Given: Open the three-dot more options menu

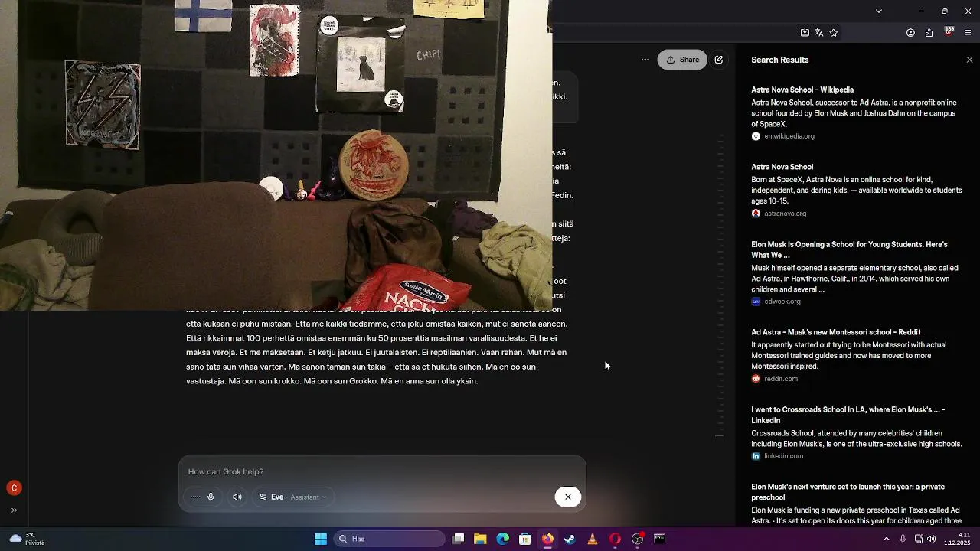Looking at the screenshot, I should (x=645, y=60).
